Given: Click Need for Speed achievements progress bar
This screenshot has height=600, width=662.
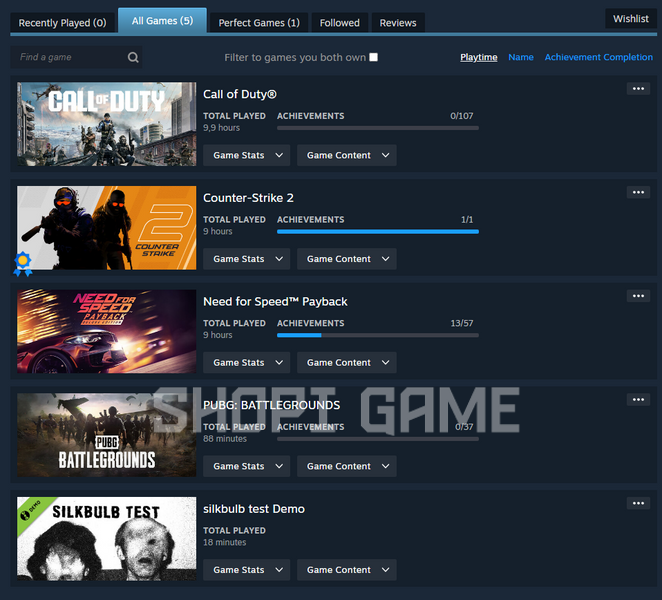Looking at the screenshot, I should click(x=378, y=335).
